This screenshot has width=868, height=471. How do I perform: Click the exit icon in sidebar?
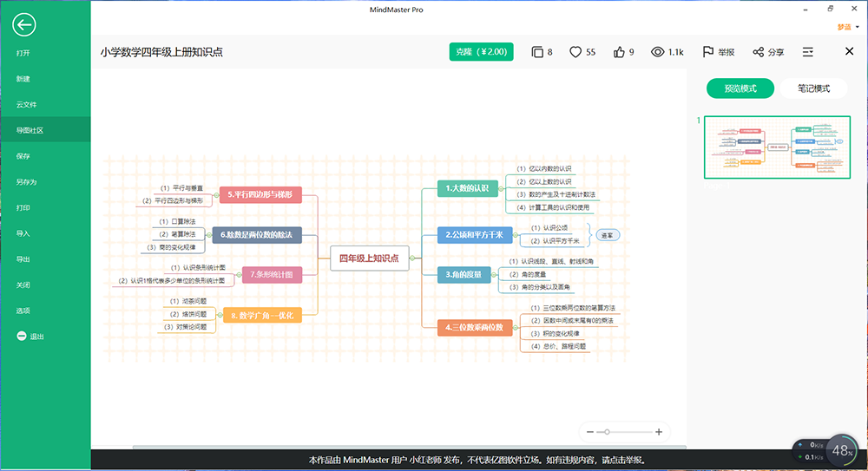tap(22, 336)
